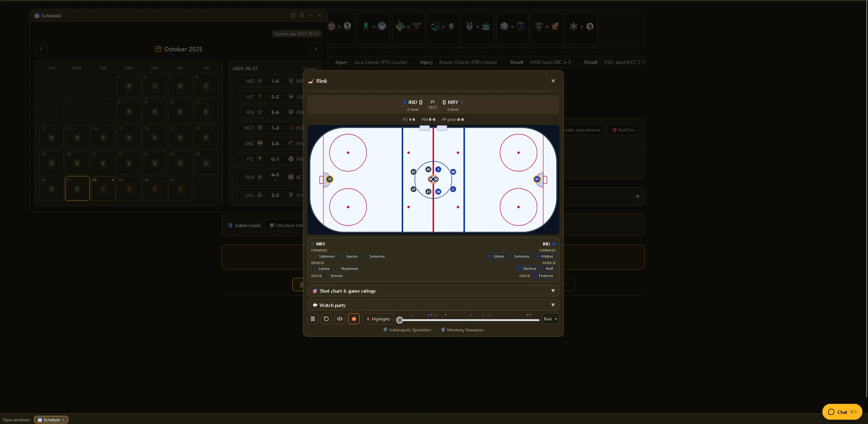The image size is (868, 424).
Task: Select IND goalie Fedorov chip
Action: pos(543,276)
